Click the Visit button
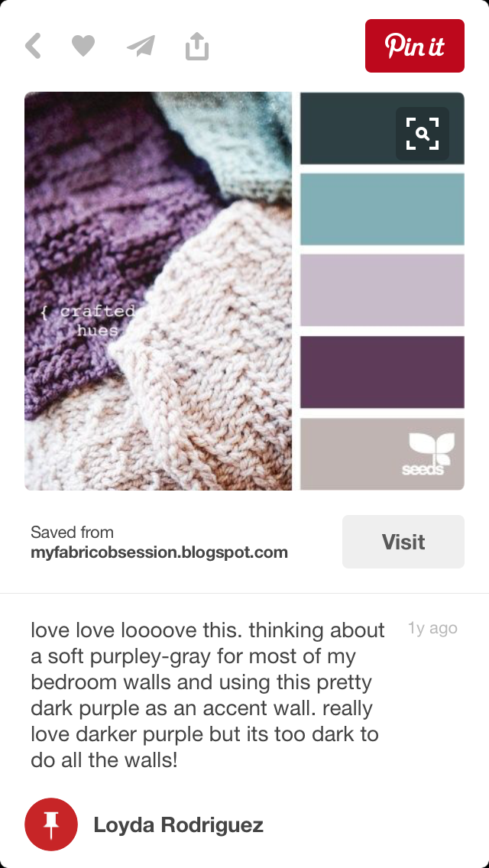This screenshot has height=868, width=489. tap(403, 542)
